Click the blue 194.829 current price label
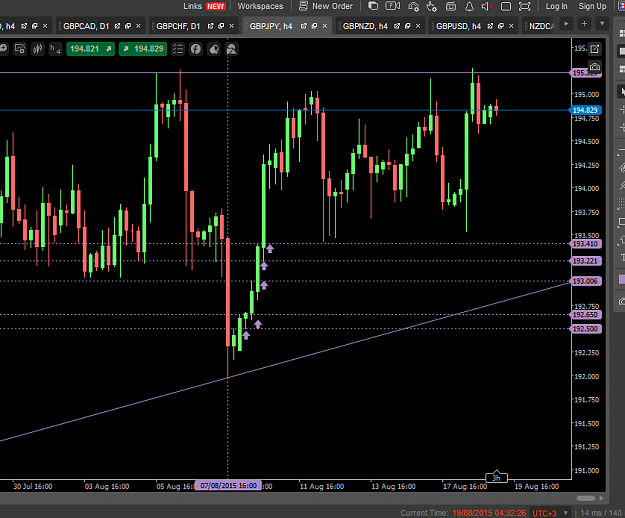The width and height of the screenshot is (625, 518). (585, 110)
